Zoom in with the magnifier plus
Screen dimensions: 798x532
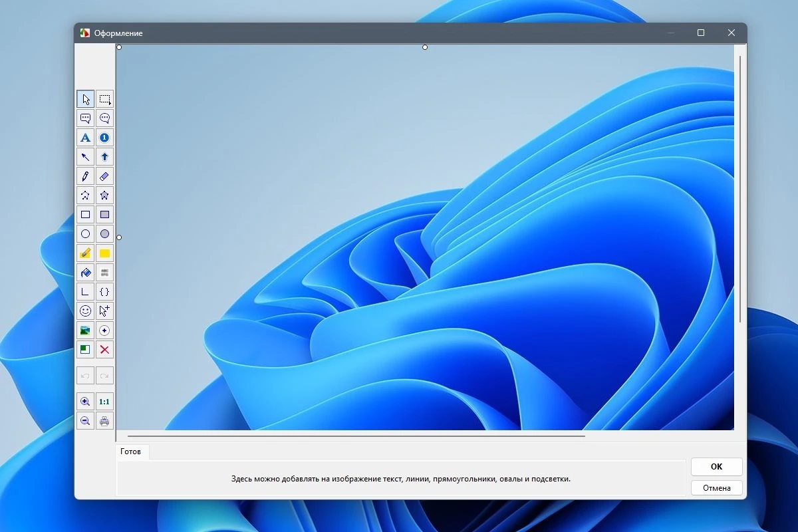point(85,402)
